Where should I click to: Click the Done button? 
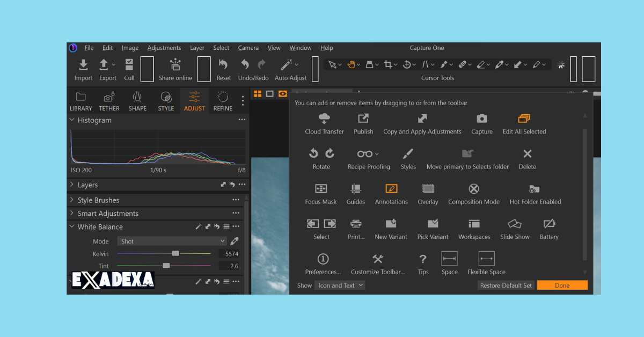click(x=562, y=285)
